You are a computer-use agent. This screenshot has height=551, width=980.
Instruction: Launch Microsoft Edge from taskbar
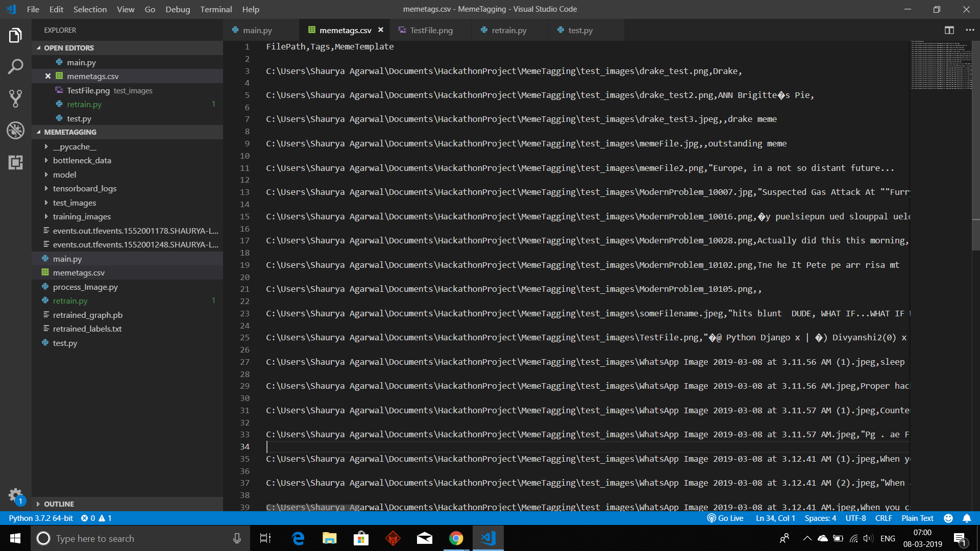pos(298,538)
